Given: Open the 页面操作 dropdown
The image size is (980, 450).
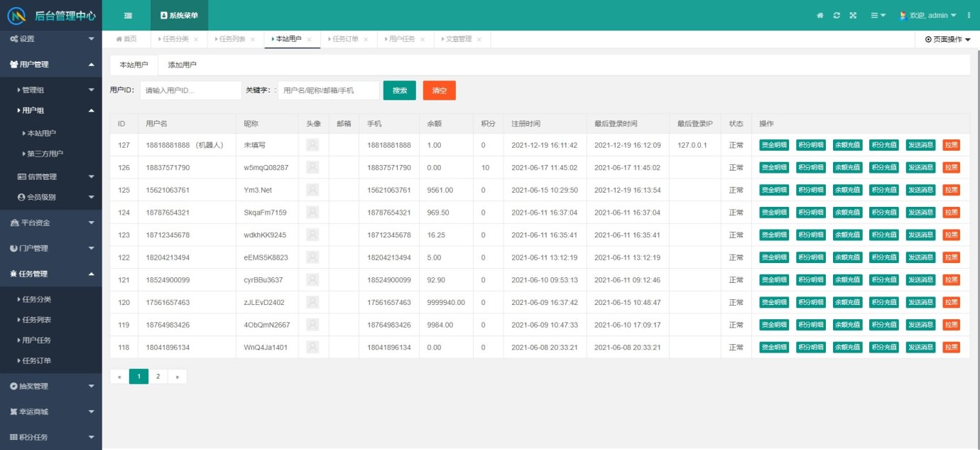Looking at the screenshot, I should click(947, 39).
